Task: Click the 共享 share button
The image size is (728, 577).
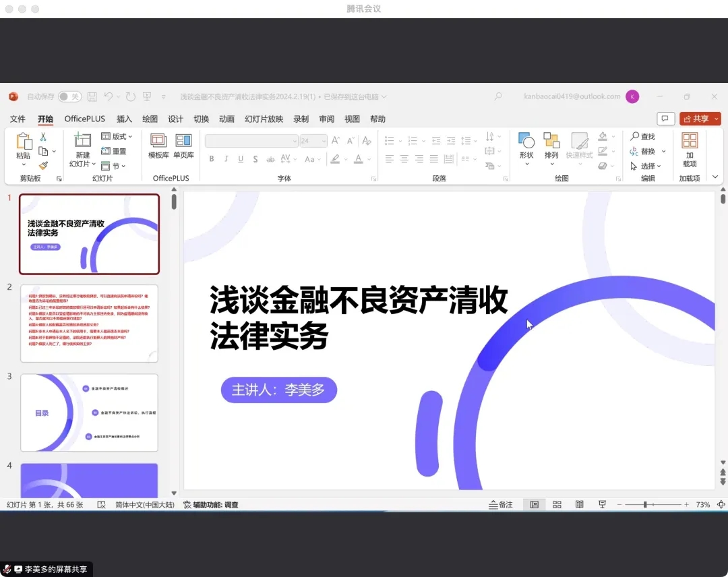Action: [700, 119]
